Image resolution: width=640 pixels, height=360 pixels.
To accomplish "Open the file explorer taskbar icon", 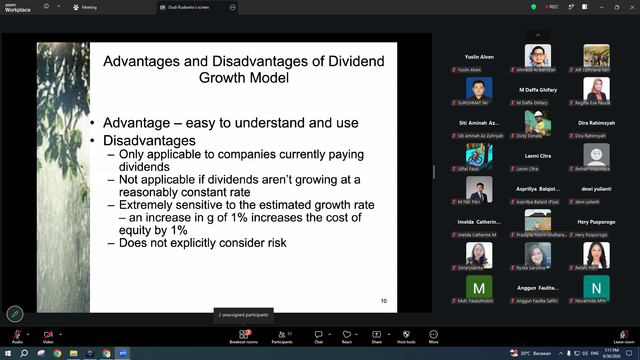I will pos(73,353).
